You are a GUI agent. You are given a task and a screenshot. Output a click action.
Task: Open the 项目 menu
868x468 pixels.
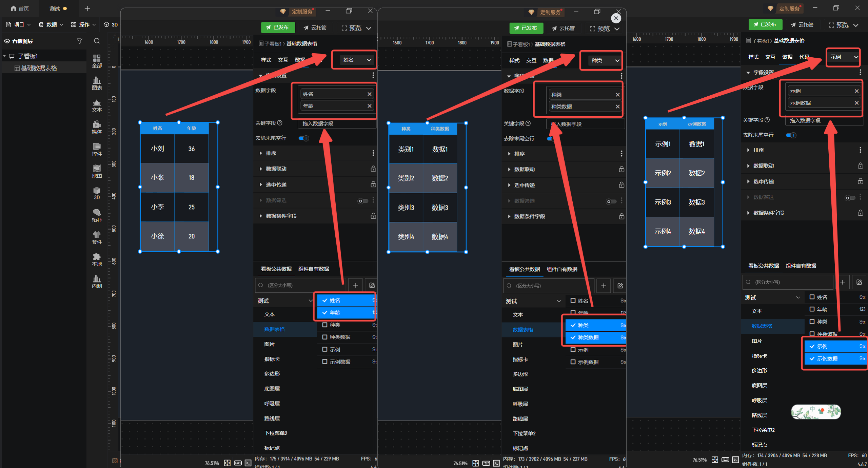click(x=19, y=24)
